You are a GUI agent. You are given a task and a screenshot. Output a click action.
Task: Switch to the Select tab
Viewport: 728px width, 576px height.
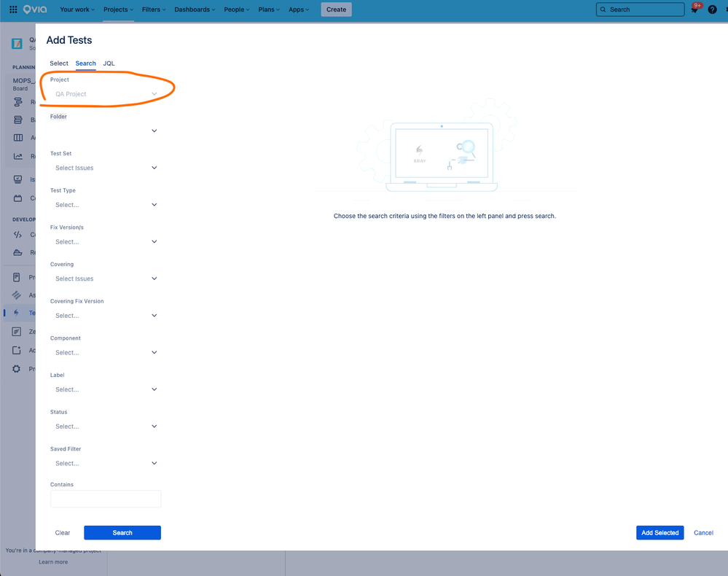click(x=59, y=63)
